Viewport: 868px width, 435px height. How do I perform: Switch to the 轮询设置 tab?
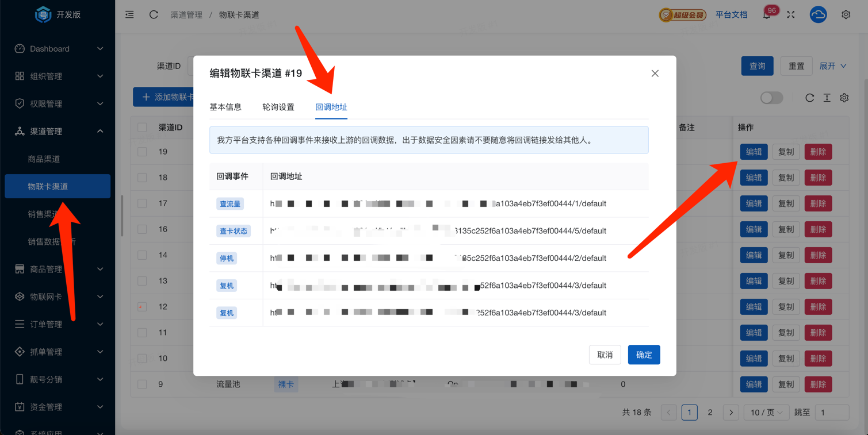pyautogui.click(x=278, y=107)
